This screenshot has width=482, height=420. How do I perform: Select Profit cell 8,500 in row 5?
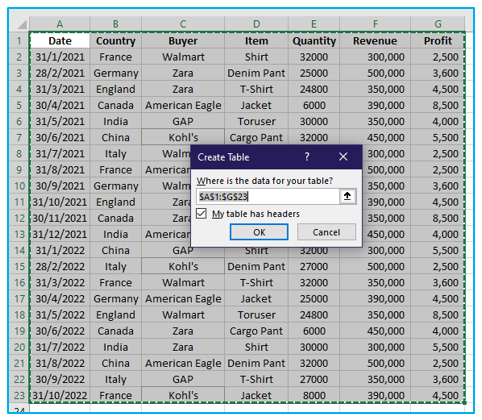(x=438, y=105)
